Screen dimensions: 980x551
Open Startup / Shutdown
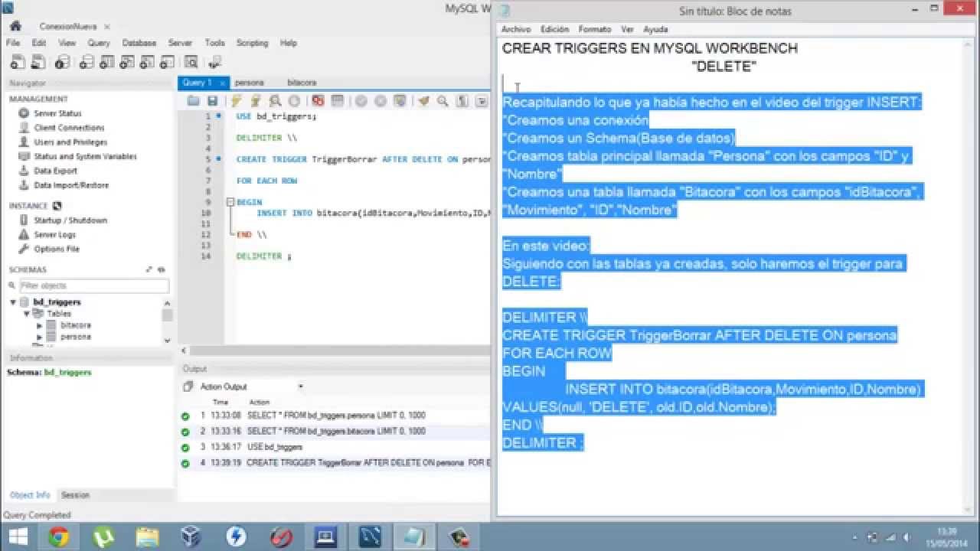70,220
